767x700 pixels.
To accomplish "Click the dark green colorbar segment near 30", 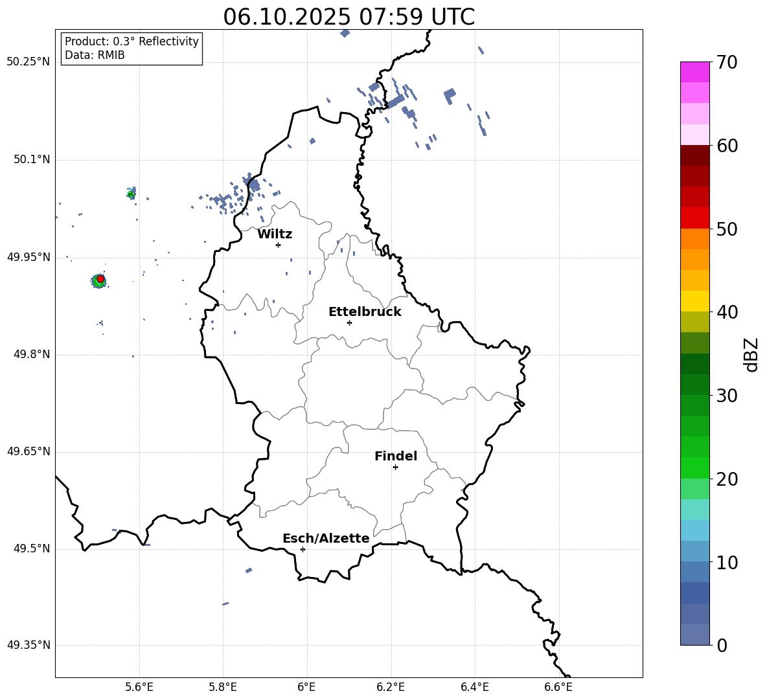I will coord(694,385).
